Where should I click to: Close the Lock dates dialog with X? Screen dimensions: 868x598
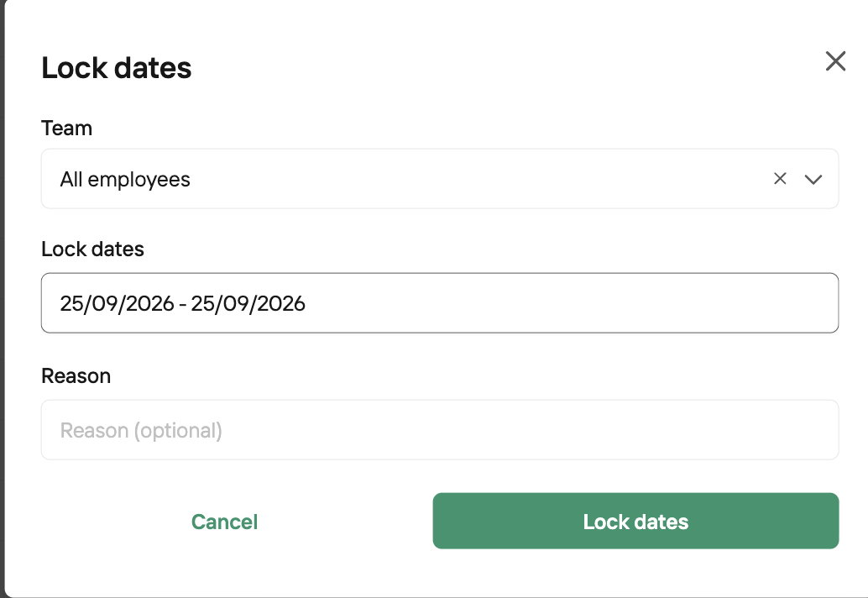click(x=835, y=61)
